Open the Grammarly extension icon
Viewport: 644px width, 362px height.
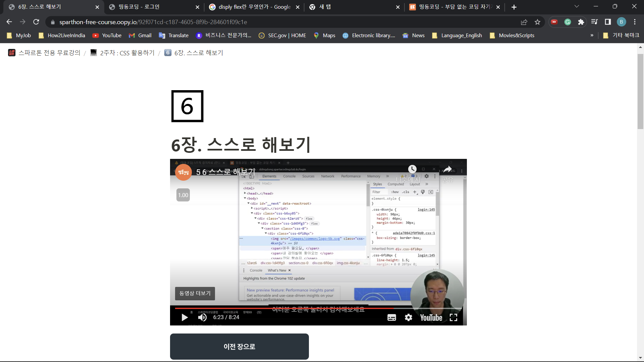[568, 22]
